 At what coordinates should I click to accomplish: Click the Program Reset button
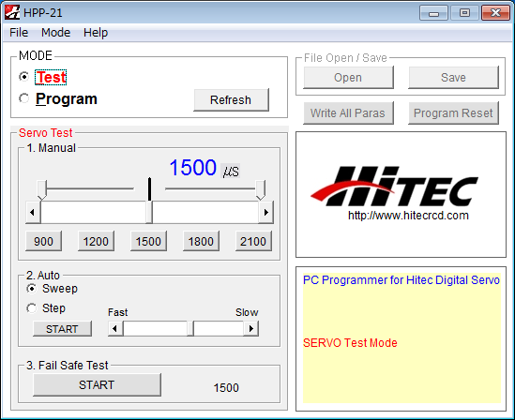[453, 112]
